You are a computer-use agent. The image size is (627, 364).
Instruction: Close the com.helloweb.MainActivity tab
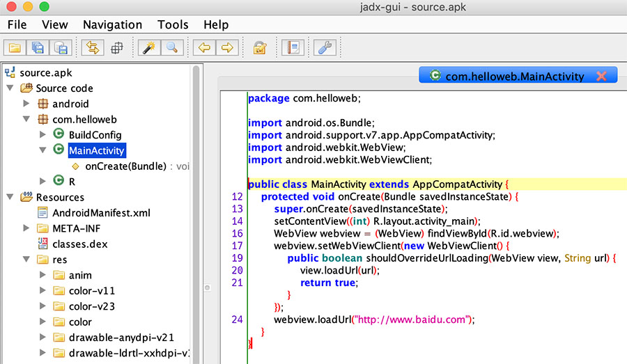pyautogui.click(x=601, y=76)
